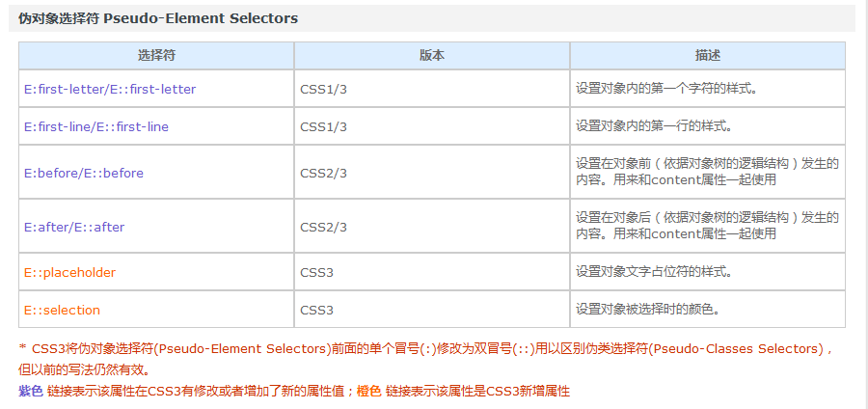Click CSS1/3 version cell in first-letter row
Screen dimensions: 868x409
pyautogui.click(x=432, y=89)
